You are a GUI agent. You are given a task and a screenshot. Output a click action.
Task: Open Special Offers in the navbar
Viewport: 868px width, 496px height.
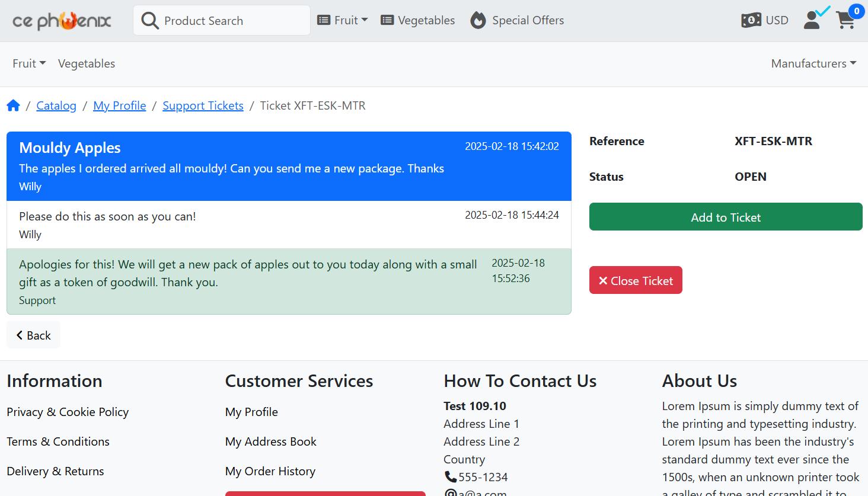pyautogui.click(x=518, y=20)
